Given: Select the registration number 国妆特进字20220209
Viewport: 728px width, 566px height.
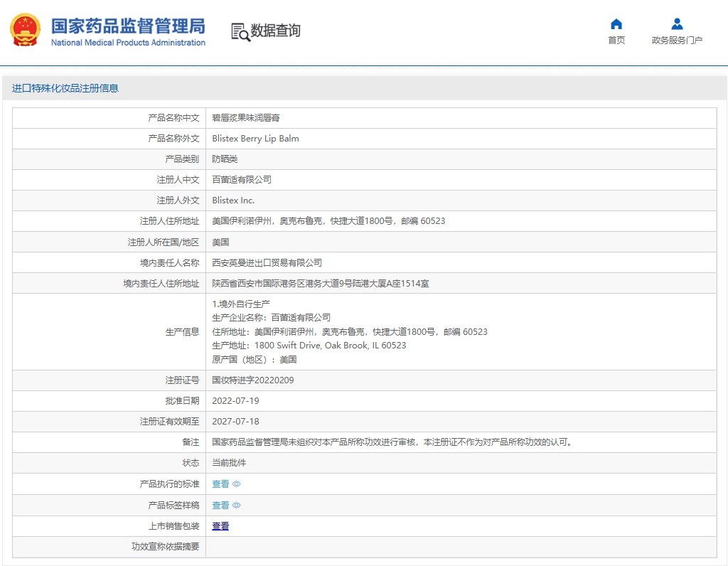Looking at the screenshot, I should pos(252,380).
